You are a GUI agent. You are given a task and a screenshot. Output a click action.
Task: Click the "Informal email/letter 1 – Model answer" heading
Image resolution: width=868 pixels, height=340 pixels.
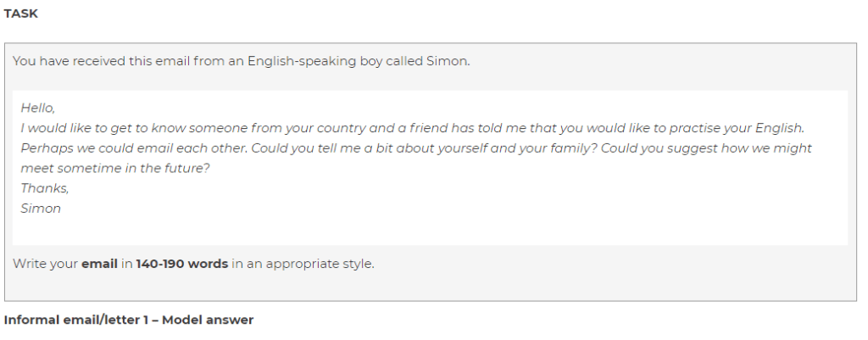point(129,320)
